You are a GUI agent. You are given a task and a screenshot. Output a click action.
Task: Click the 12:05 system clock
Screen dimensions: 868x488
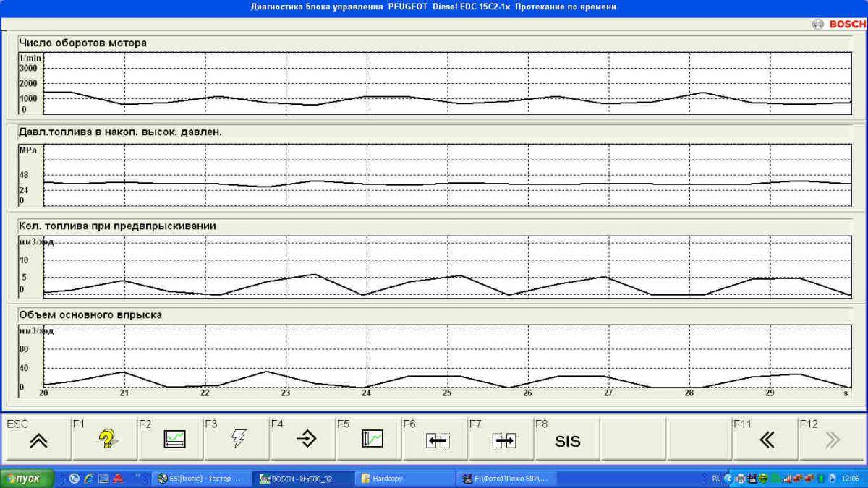pos(851,479)
